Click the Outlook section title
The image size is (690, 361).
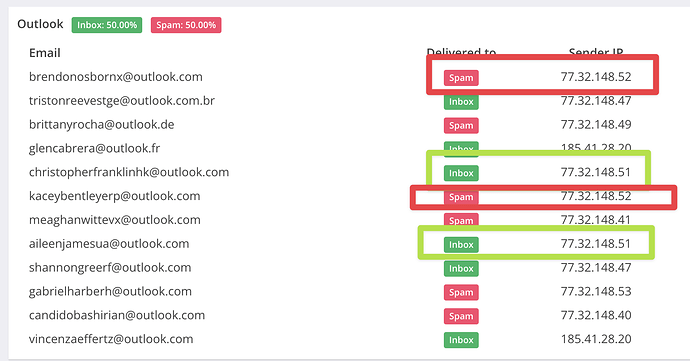[x=40, y=24]
